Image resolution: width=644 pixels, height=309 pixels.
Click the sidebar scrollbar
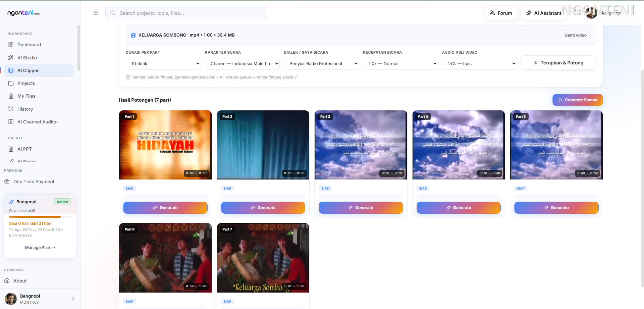click(x=79, y=48)
